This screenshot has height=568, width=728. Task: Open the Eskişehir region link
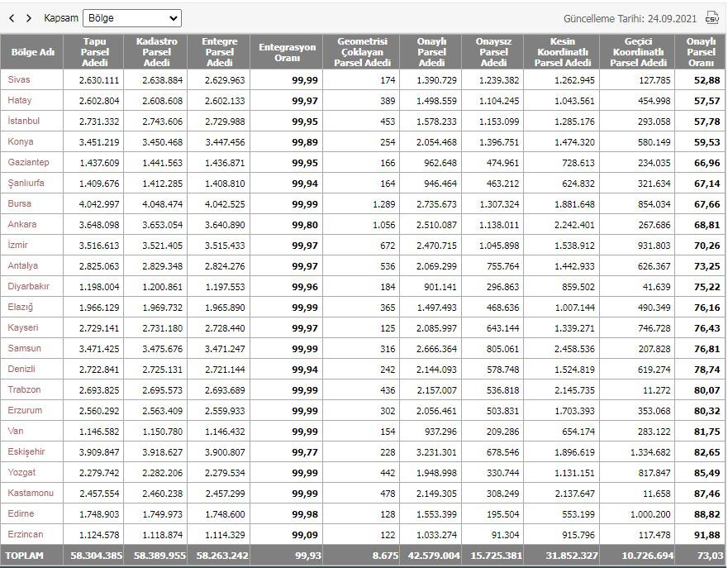tap(26, 451)
